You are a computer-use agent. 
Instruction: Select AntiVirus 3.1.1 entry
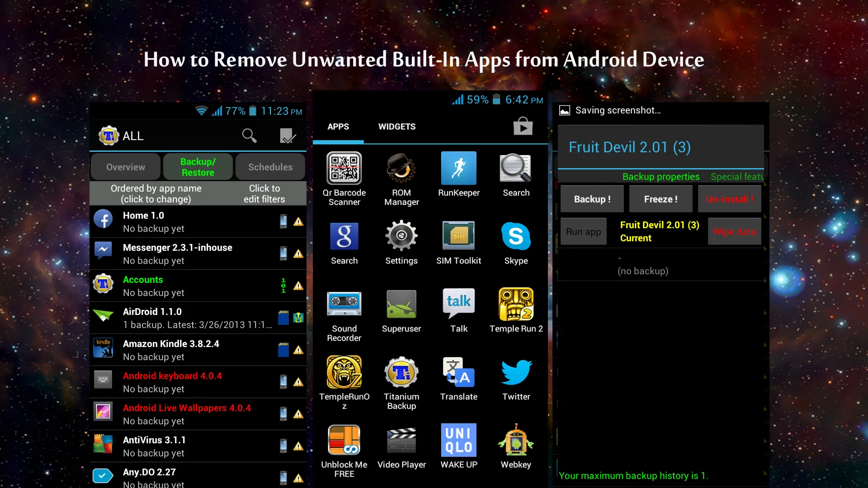coord(198,446)
